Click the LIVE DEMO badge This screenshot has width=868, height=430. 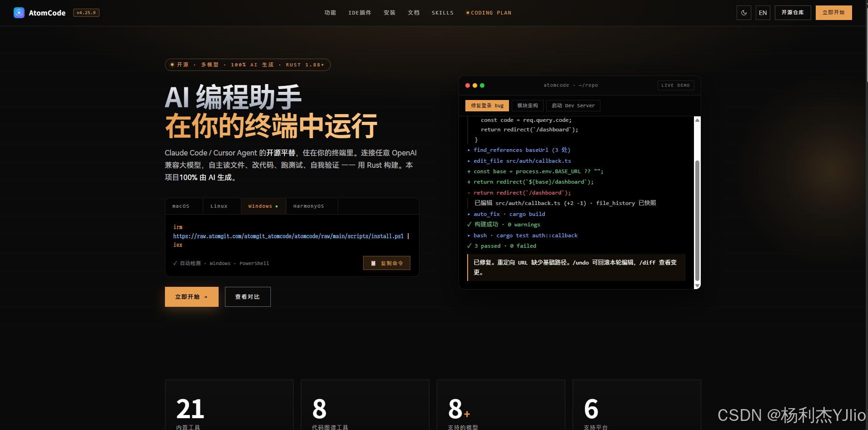click(x=676, y=85)
